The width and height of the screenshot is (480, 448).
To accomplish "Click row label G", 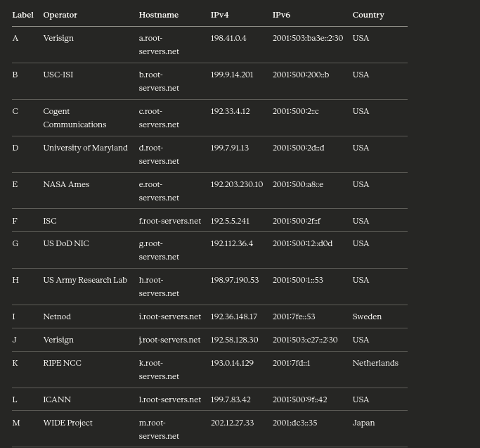I will (15, 243).
